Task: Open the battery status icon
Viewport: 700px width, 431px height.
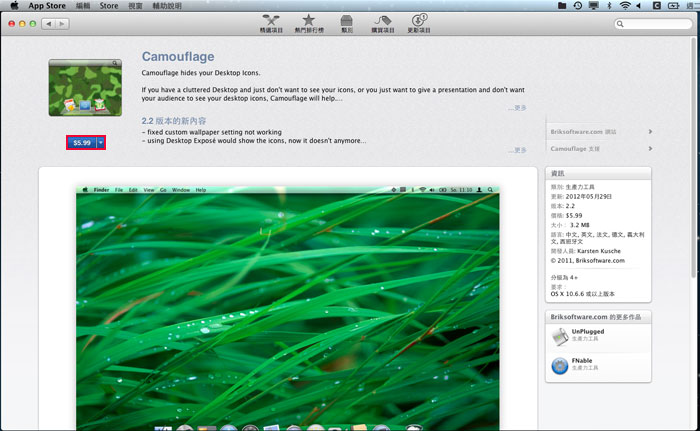Action: pos(673,5)
